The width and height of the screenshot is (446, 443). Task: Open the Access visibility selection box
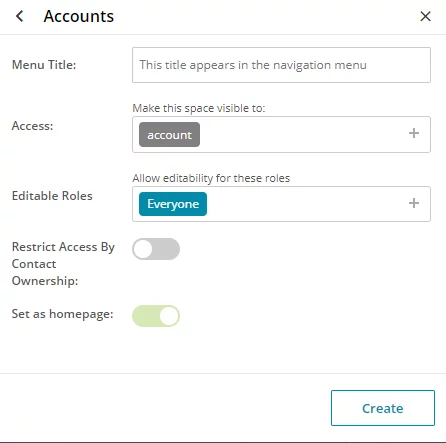281,134
